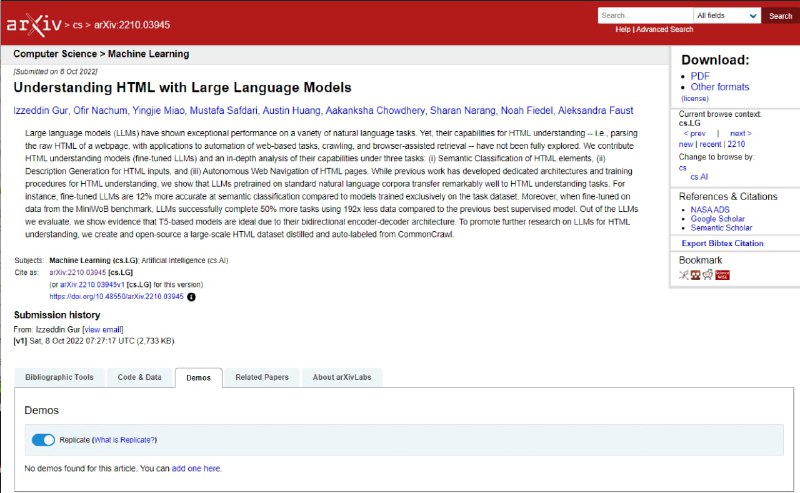Go to next paper in browse context

click(740, 133)
